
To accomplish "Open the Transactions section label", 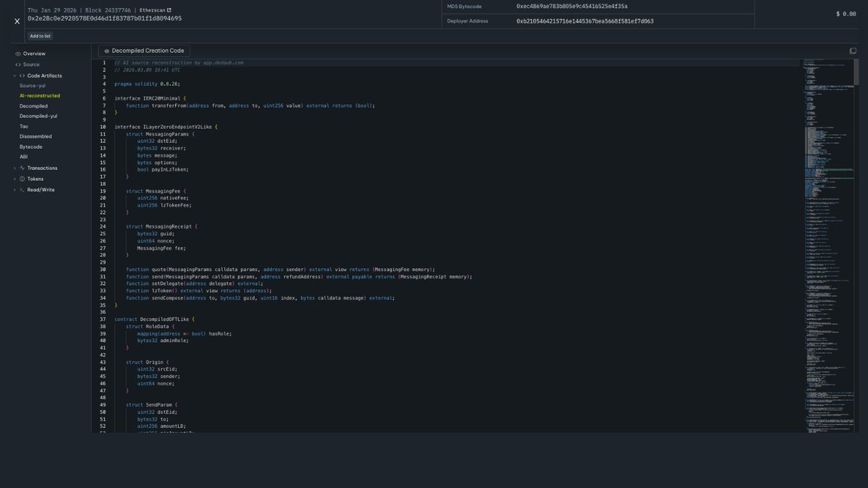I will pyautogui.click(x=43, y=168).
